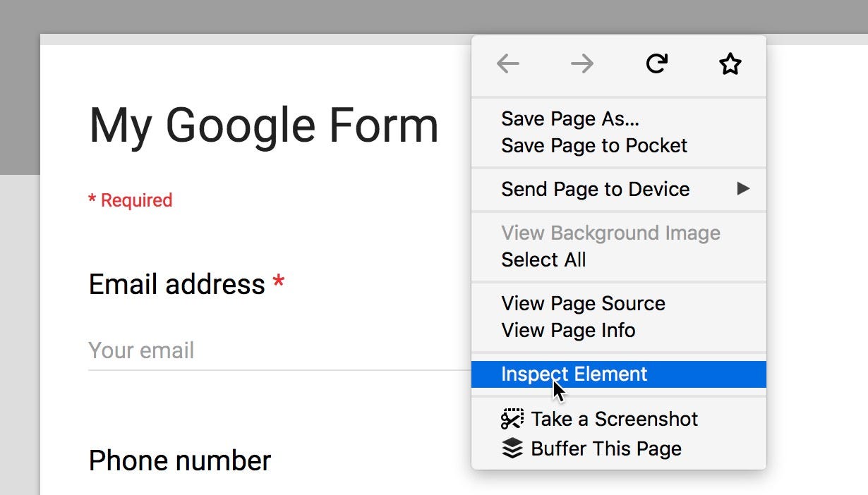
Task: Choose Select All in the context menu
Action: click(543, 259)
